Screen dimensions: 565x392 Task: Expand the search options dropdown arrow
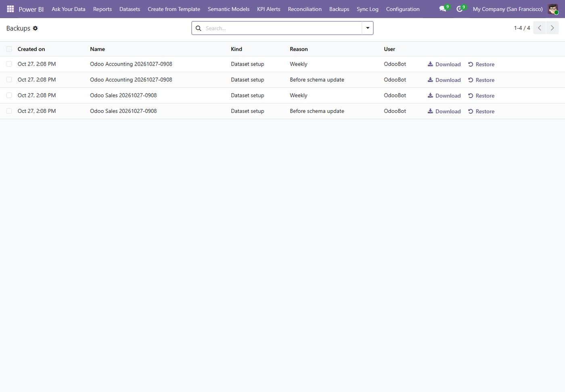(368, 28)
